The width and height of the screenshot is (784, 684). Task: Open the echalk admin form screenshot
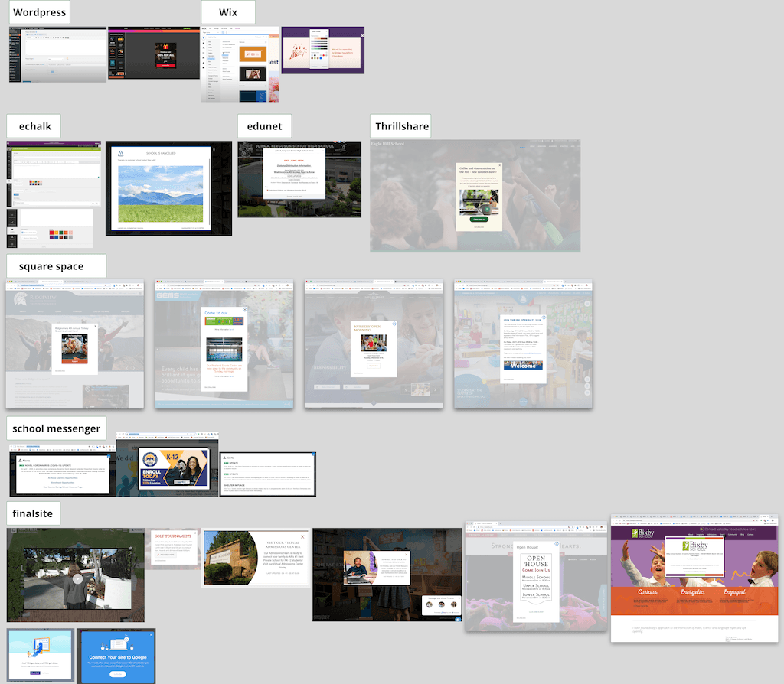54,174
